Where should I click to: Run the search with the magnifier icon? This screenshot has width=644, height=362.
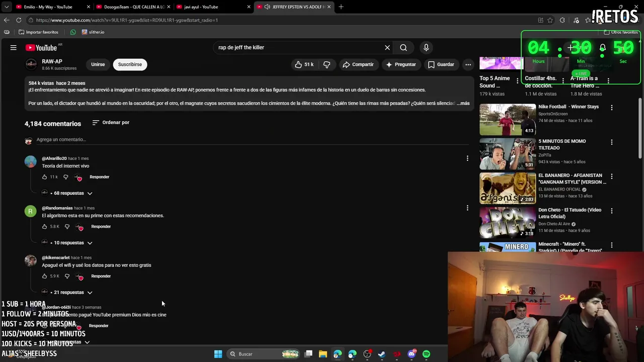click(404, 48)
